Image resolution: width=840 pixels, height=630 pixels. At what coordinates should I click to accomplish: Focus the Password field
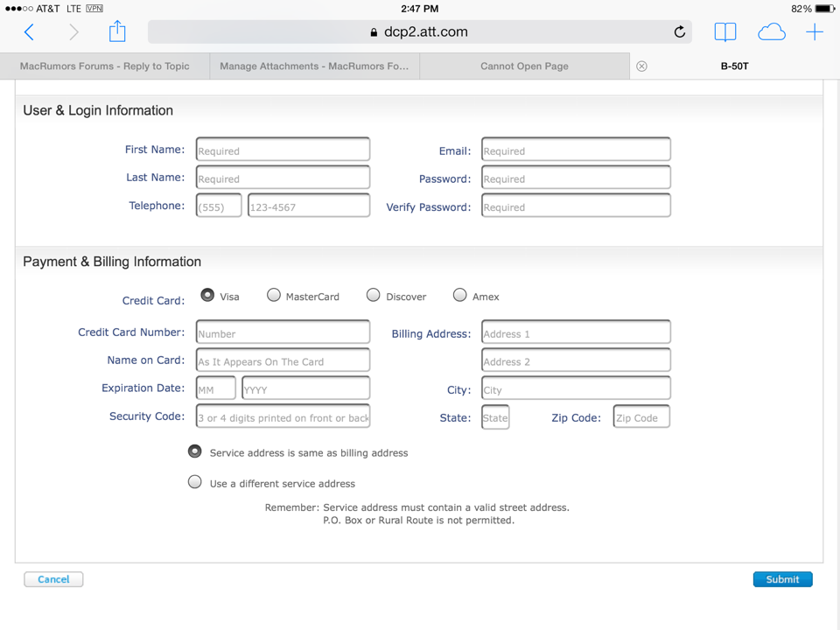pyautogui.click(x=576, y=178)
